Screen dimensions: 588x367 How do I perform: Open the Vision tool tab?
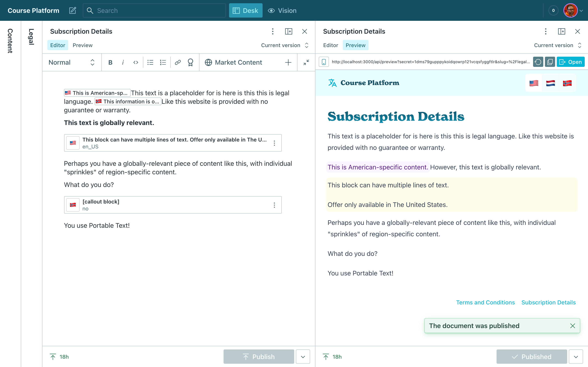tap(282, 10)
